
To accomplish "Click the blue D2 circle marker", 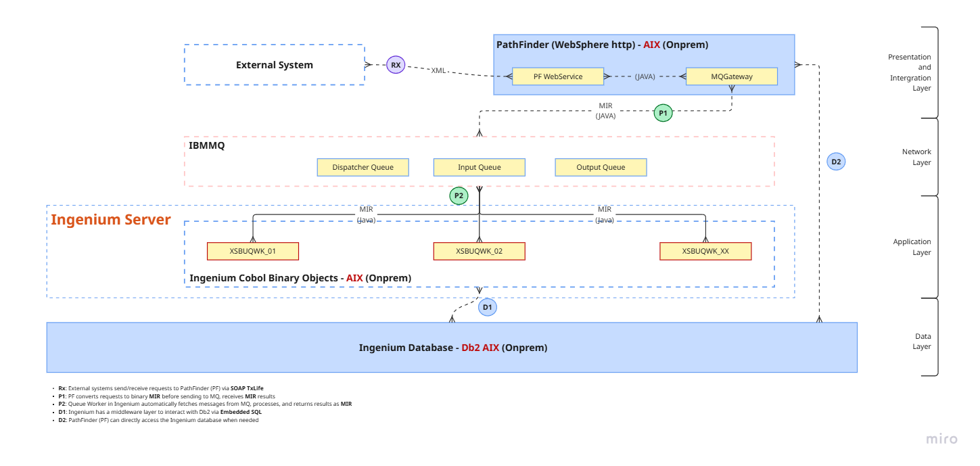I will click(836, 162).
